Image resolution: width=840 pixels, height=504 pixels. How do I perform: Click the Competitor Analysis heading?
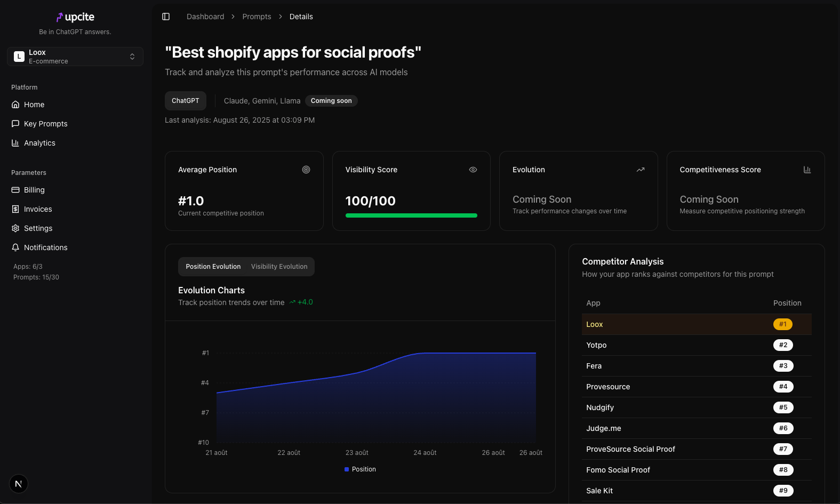coord(623,261)
